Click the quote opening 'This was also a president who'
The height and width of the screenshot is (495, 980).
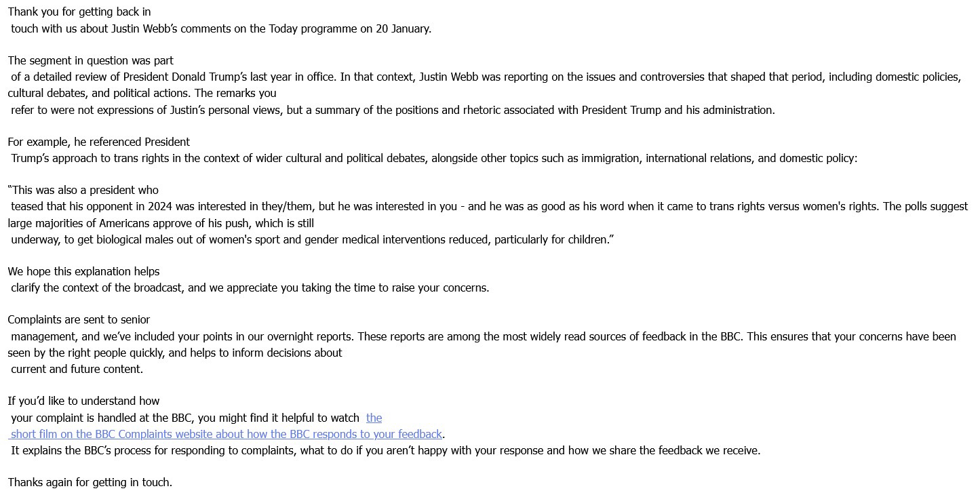83,190
